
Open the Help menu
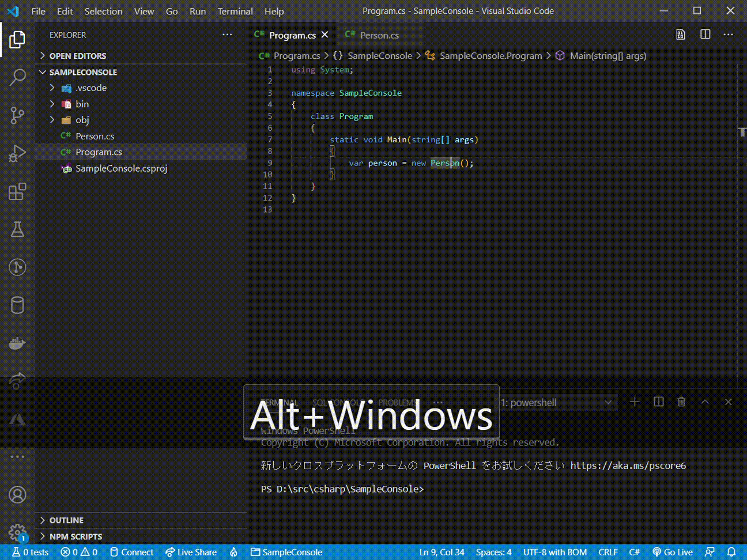[x=274, y=11]
